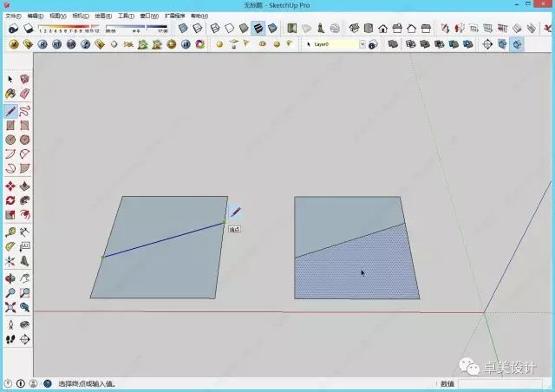Viewport: 555px width, 392px height.
Task: Pick the Section Plane tool at toolbar bottom
Action: (24, 339)
